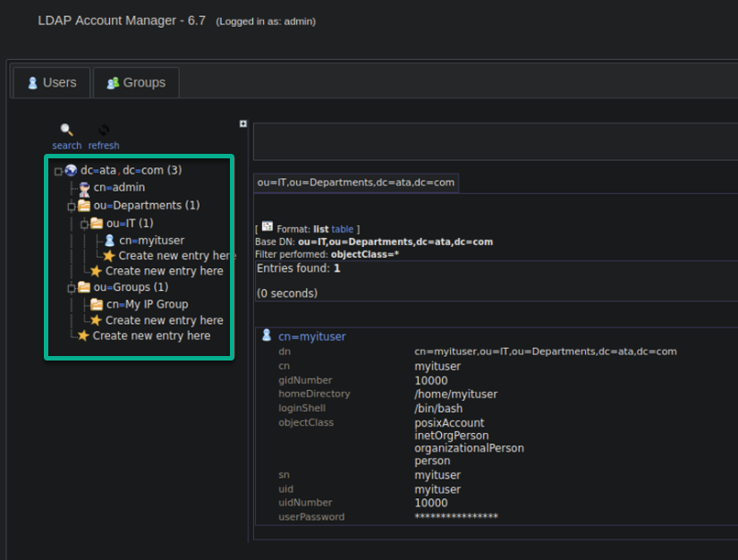
Task: Select dc=ata,dc=com (3) in the tree
Action: pos(131,170)
